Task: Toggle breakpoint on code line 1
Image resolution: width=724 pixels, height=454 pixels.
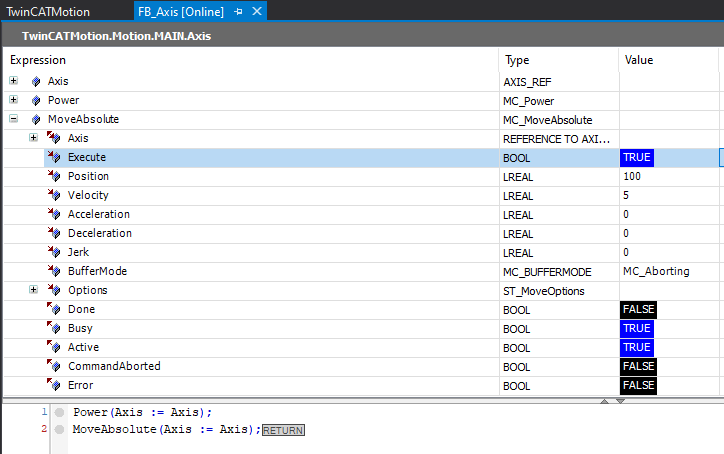Action: tap(59, 412)
